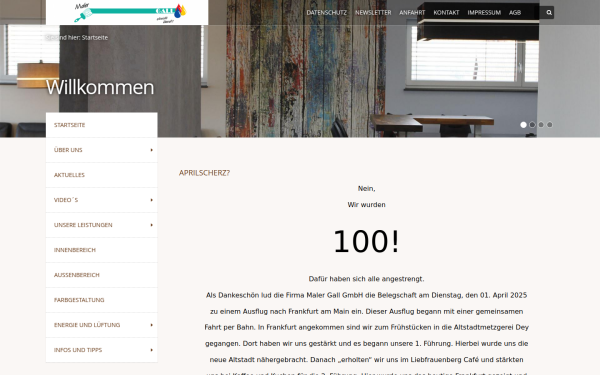Screen dimensions: 600x375
Task: Open the Innenbereich sidebar item
Action: [x=101, y=250]
